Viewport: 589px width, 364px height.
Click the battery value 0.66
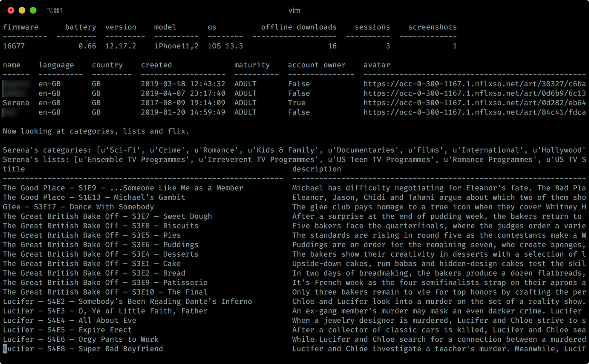coord(87,46)
